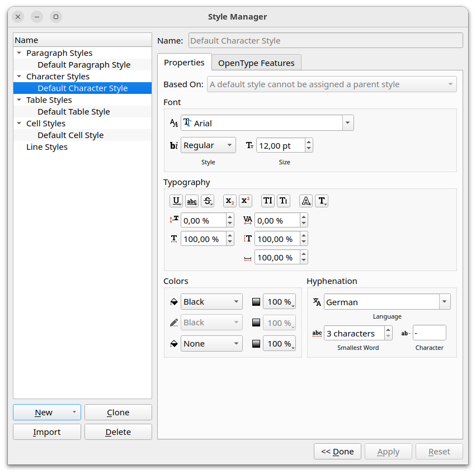This screenshot has width=476, height=474.
Task: Toggle the All Caps button
Action: click(268, 201)
